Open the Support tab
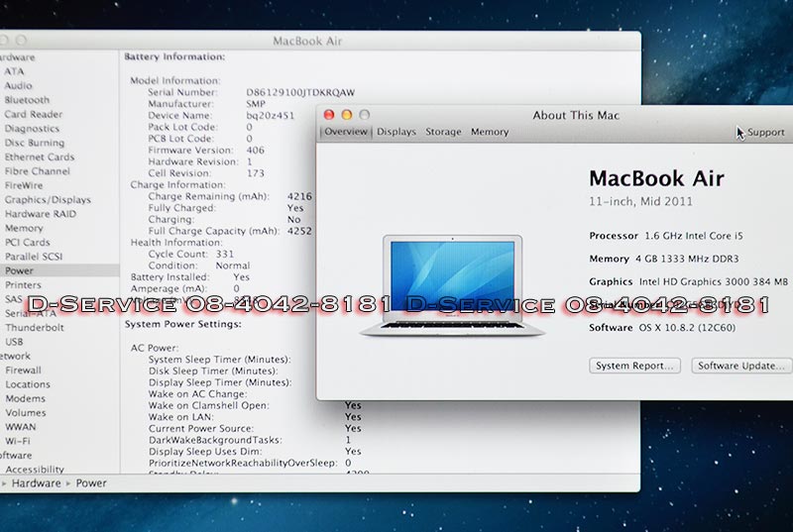Screen dimensions: 793x532 765,133
